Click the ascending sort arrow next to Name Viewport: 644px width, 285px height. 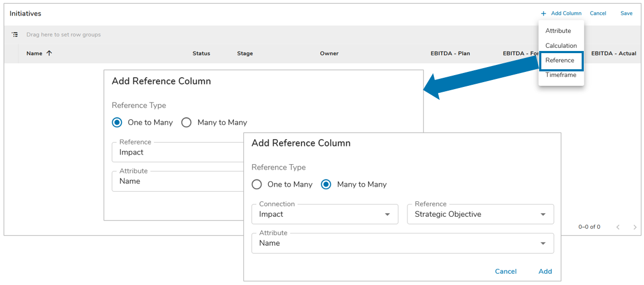point(49,53)
